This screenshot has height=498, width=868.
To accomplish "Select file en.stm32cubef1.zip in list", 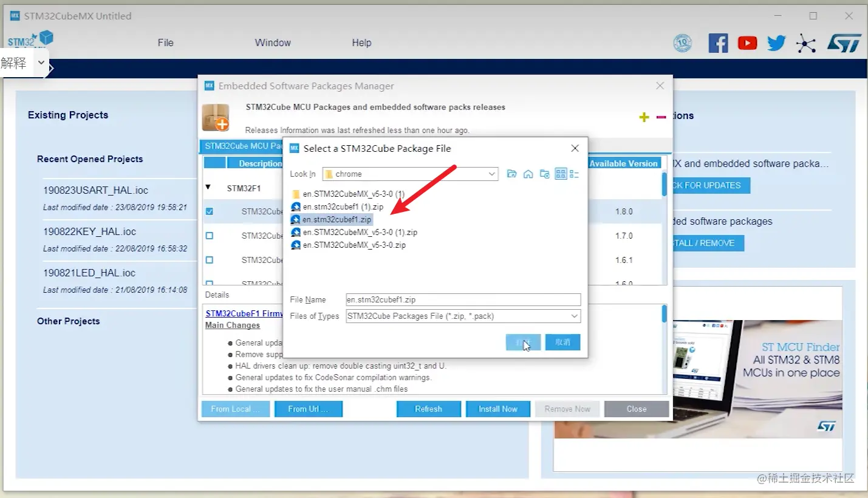I will 331,219.
